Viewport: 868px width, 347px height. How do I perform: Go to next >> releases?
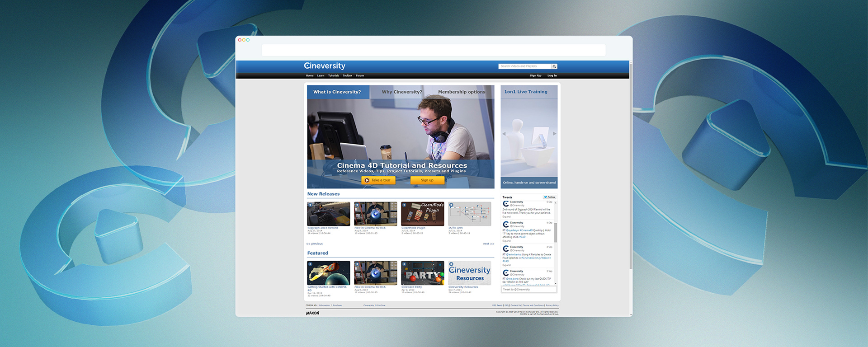(489, 244)
